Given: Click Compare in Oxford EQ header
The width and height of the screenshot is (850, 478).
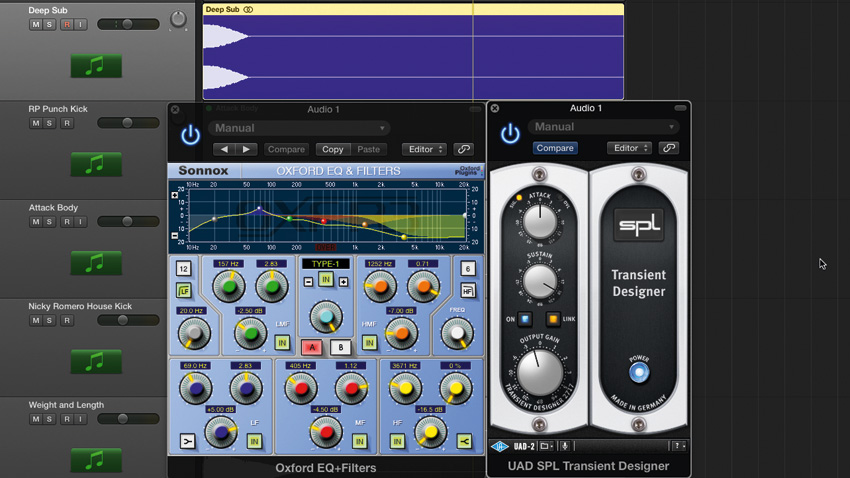Looking at the screenshot, I should (x=286, y=149).
